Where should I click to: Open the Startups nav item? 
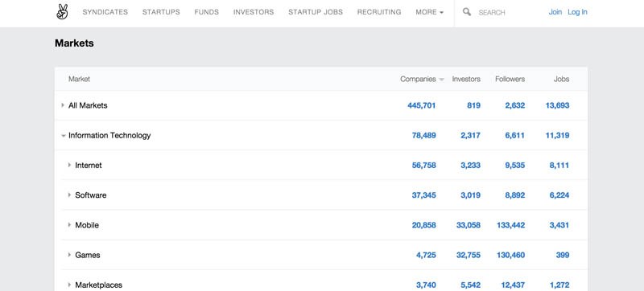tap(161, 12)
